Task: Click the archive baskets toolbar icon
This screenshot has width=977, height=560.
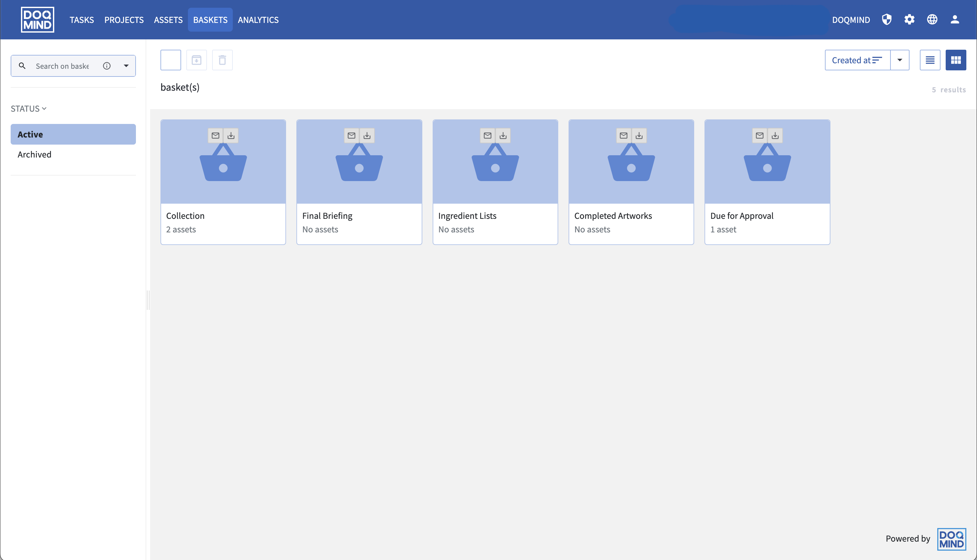Action: [196, 60]
